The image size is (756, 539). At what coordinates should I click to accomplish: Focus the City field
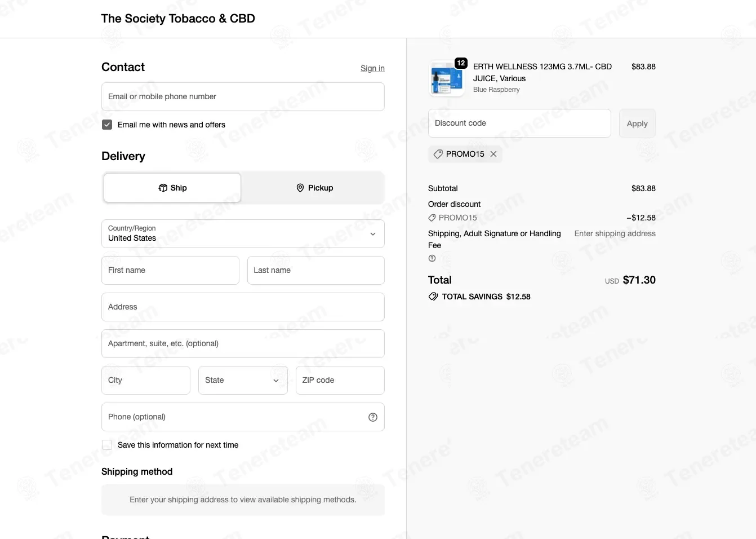146,381
